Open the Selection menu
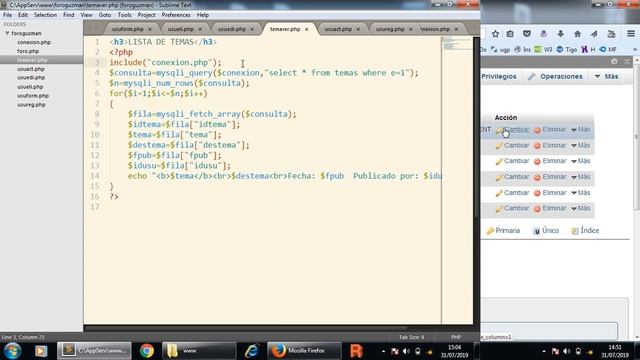This screenshot has height=360, width=640. (45, 15)
